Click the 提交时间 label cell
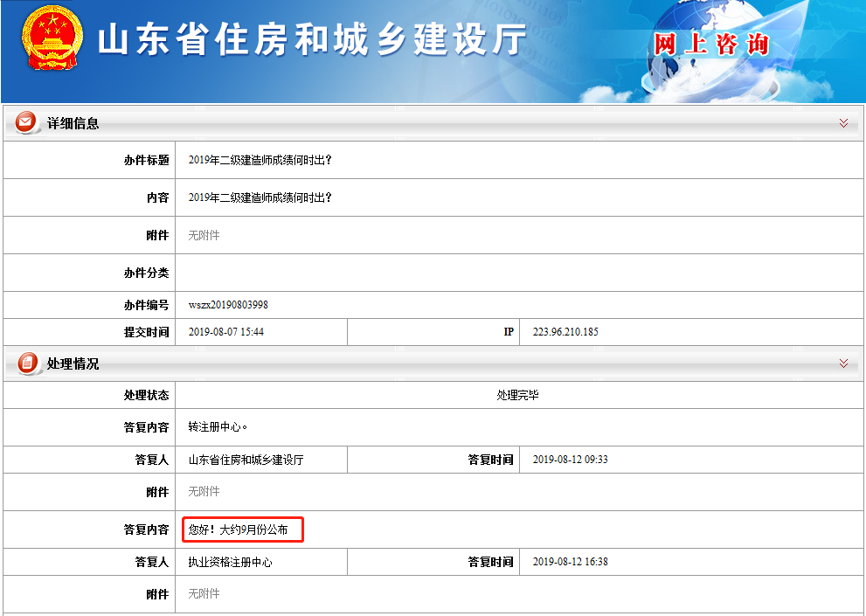The image size is (866, 616). coord(89,332)
